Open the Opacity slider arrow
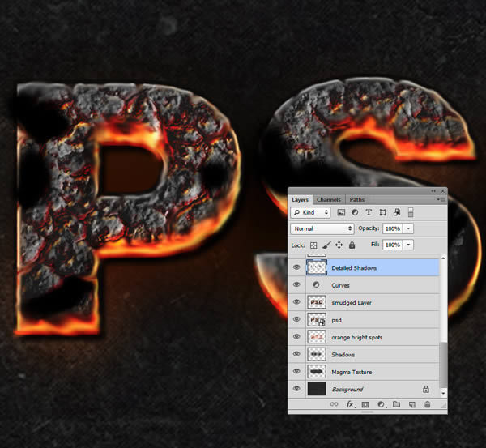486x448 pixels. tap(408, 228)
